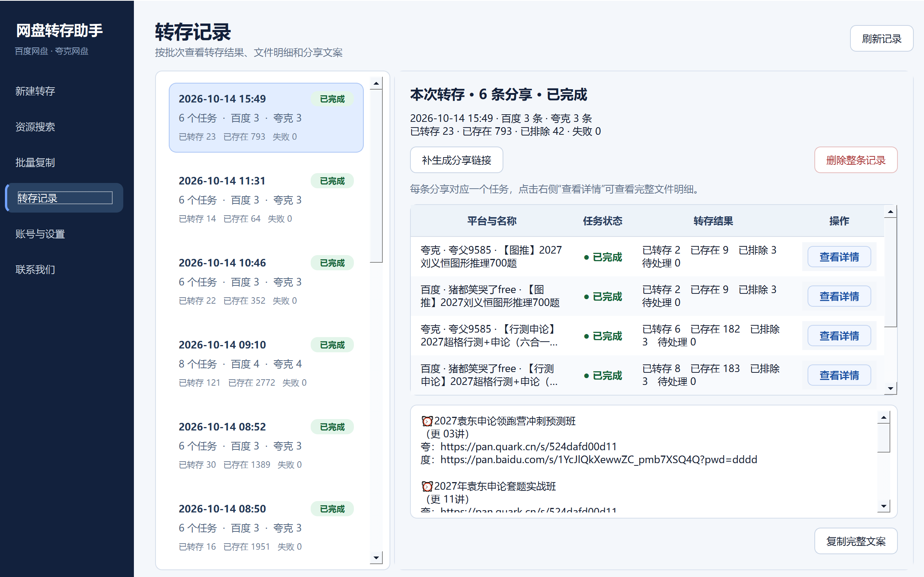Screen dimensions: 924x577
Task: Open 新建转存 in the sidebar
Action: [x=64, y=91]
